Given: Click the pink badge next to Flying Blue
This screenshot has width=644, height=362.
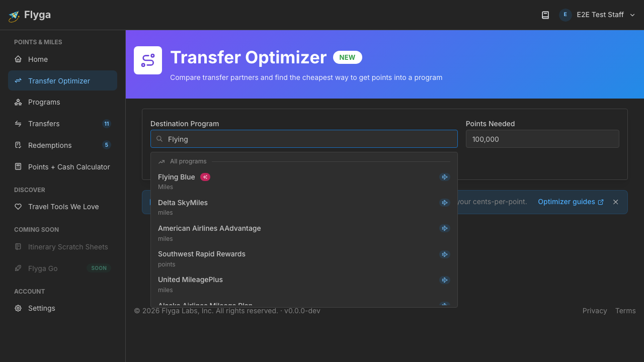Looking at the screenshot, I should (x=205, y=177).
